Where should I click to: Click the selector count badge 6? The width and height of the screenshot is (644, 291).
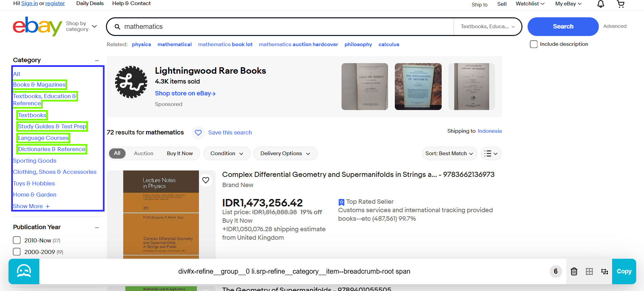click(556, 271)
